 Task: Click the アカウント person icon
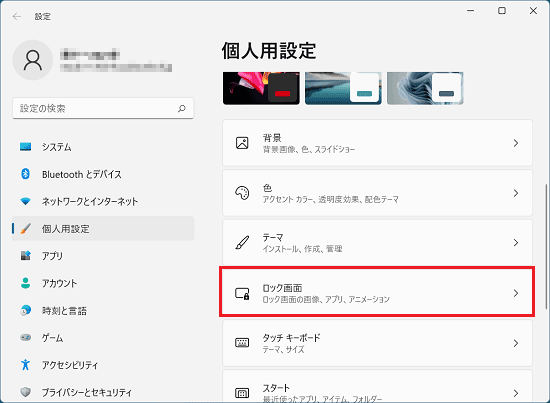coord(25,283)
